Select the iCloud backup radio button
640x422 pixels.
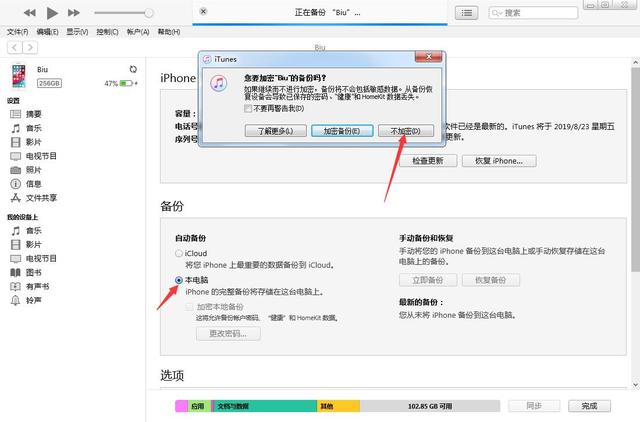pyautogui.click(x=179, y=253)
